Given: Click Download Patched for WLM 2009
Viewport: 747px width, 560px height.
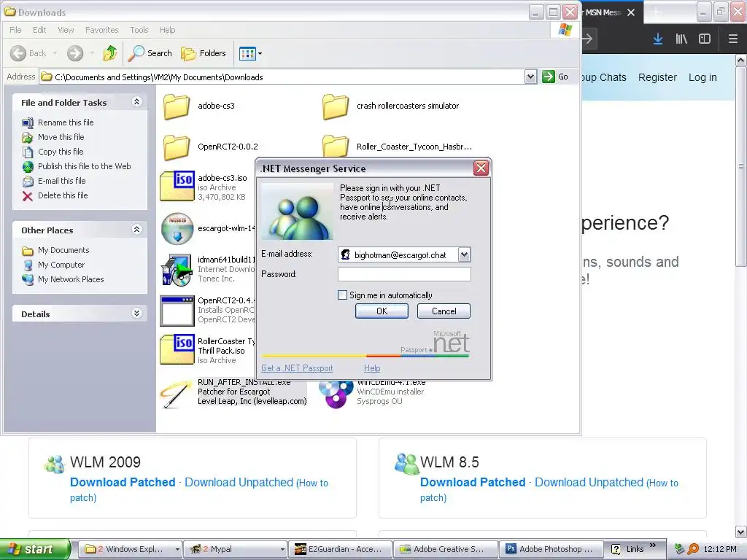Looking at the screenshot, I should click(123, 483).
